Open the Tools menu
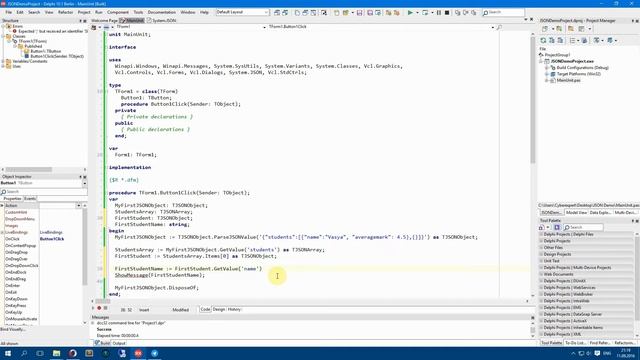This screenshot has width=640, height=360. pos(138,12)
